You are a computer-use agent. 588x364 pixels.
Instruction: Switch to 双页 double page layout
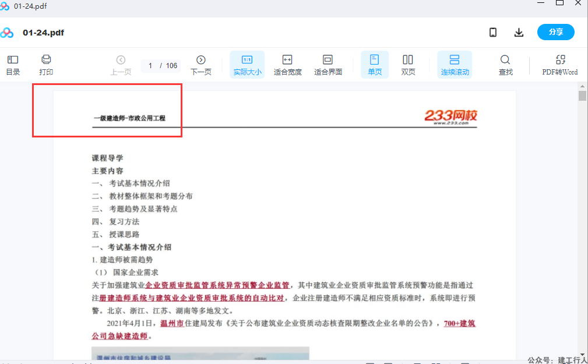click(x=408, y=65)
